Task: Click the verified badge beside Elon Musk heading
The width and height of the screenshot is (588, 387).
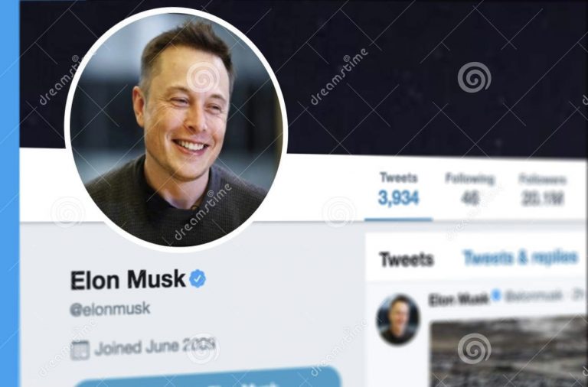Action: tap(198, 278)
